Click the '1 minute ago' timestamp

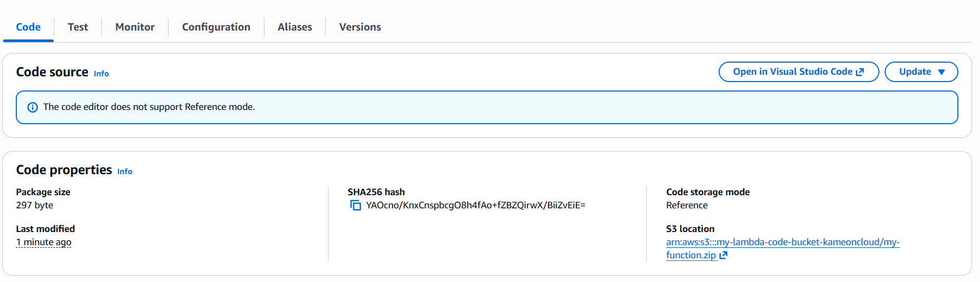pos(44,242)
